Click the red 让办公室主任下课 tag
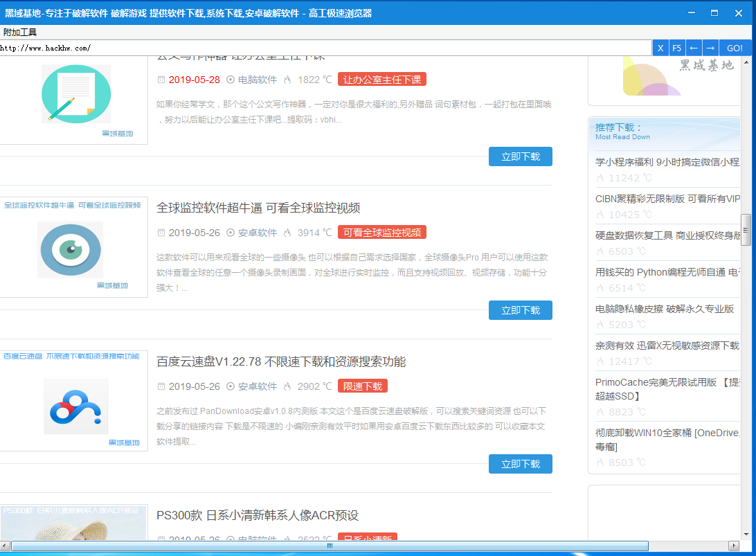 382,80
